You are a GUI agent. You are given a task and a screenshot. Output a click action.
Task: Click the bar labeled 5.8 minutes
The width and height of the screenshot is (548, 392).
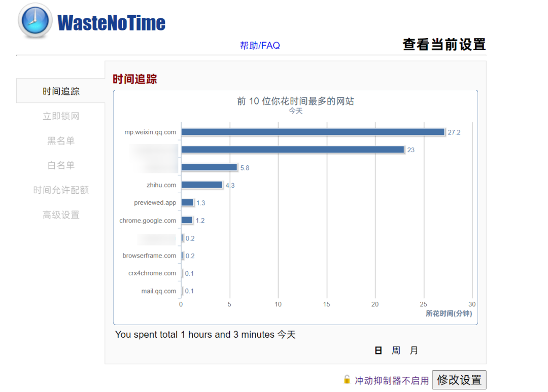(x=210, y=167)
